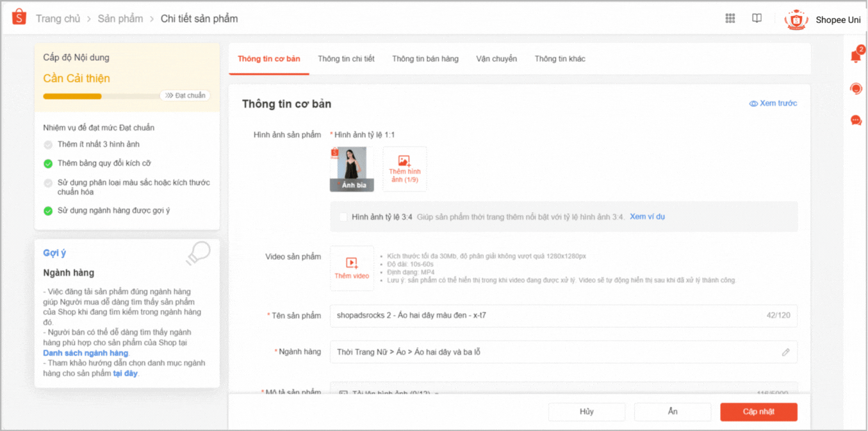This screenshot has height=431, width=868.
Task: Click the Cập nhật button
Action: click(x=758, y=412)
